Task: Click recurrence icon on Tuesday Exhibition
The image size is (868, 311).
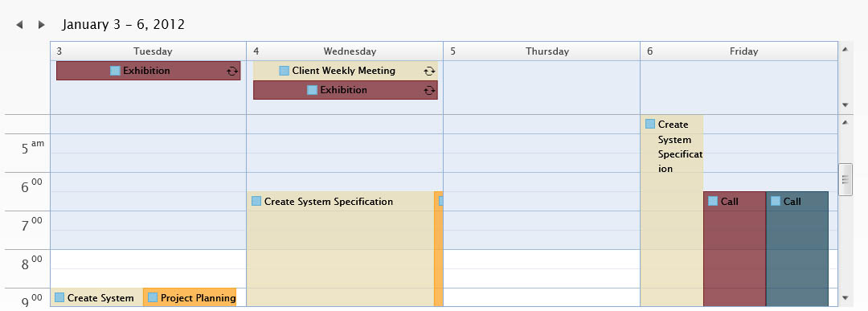Action: coord(232,71)
